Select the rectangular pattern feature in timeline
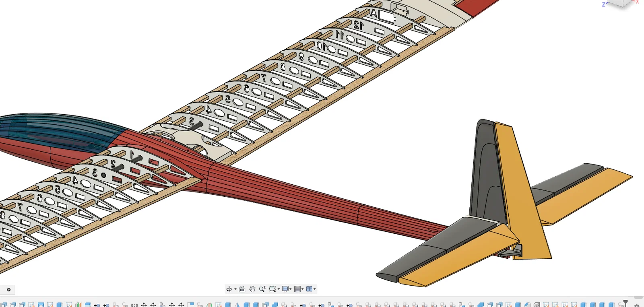The height and width of the screenshot is (307, 644). [x=134, y=305]
